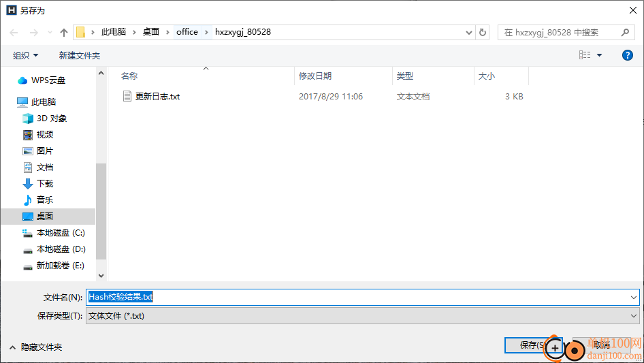
Task: Click the folder icon in address bar
Action: click(x=81, y=32)
